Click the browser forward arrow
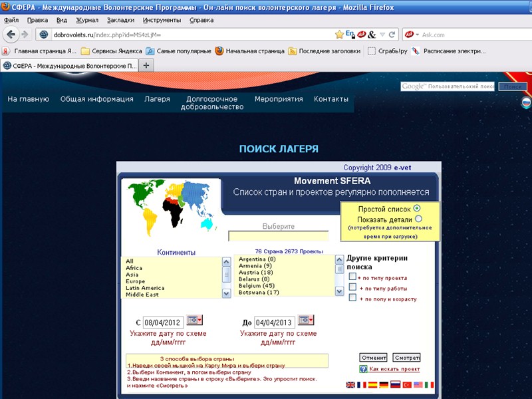The image size is (532, 399). [x=25, y=35]
